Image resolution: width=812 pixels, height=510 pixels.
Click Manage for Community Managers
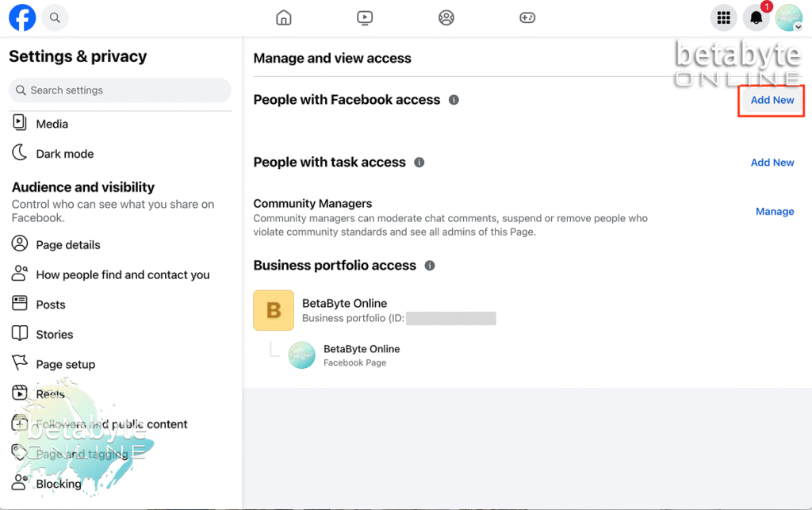[774, 212]
